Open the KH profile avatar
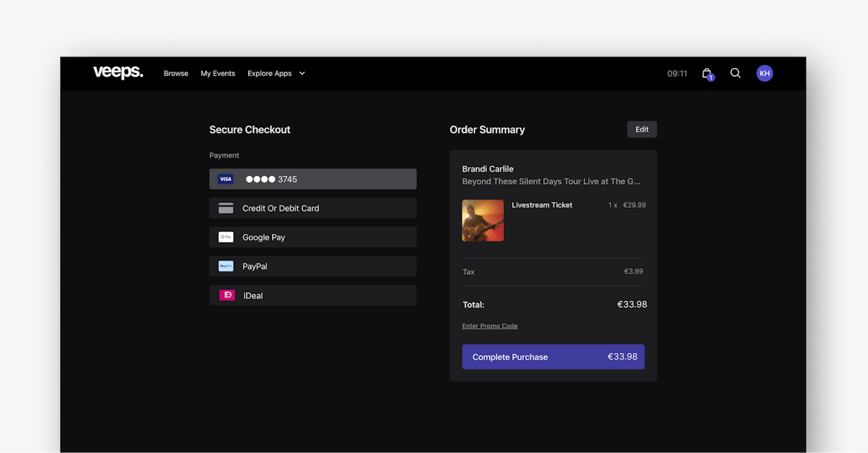868x453 pixels. coord(765,73)
